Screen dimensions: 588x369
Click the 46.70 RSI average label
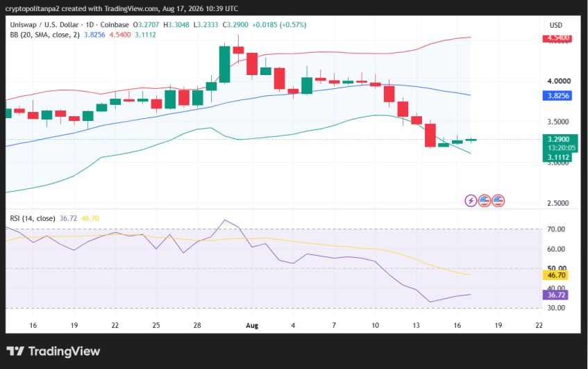556,275
